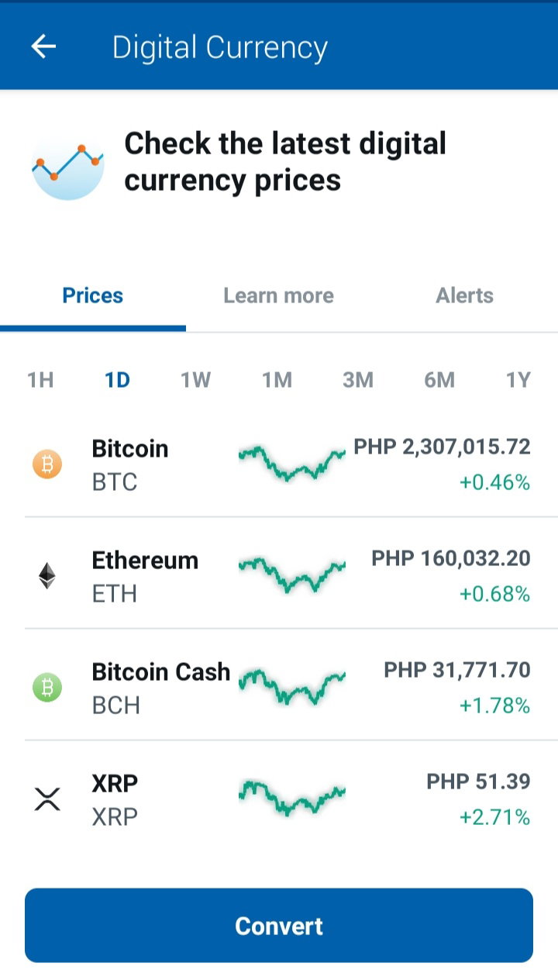Image resolution: width=558 pixels, height=980 pixels.
Task: Open the Alerts tab
Action: [464, 295]
